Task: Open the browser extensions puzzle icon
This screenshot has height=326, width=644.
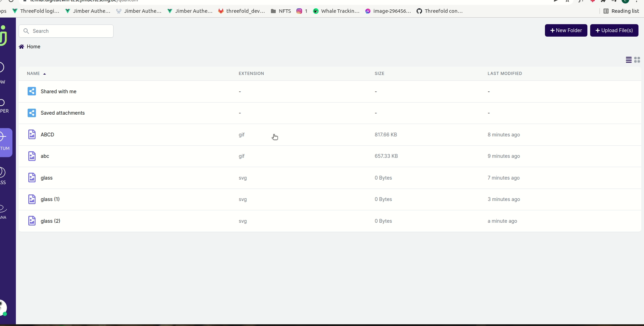Action: [x=604, y=1]
